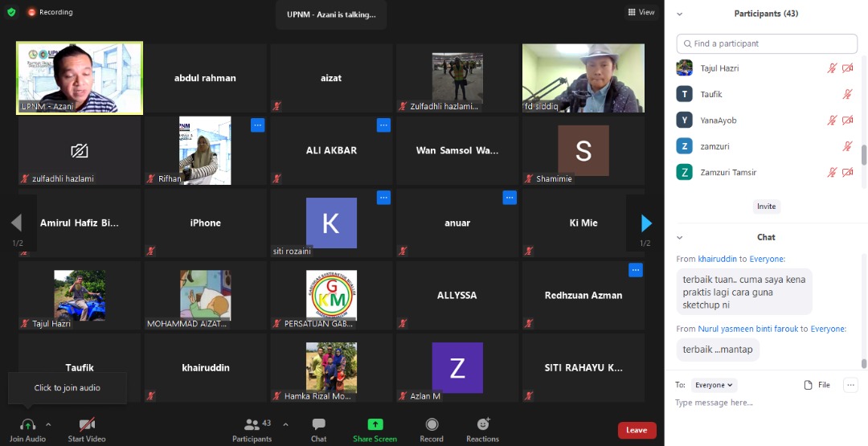868x446 pixels.
Task: Click the Start Video camera icon
Action: click(87, 424)
